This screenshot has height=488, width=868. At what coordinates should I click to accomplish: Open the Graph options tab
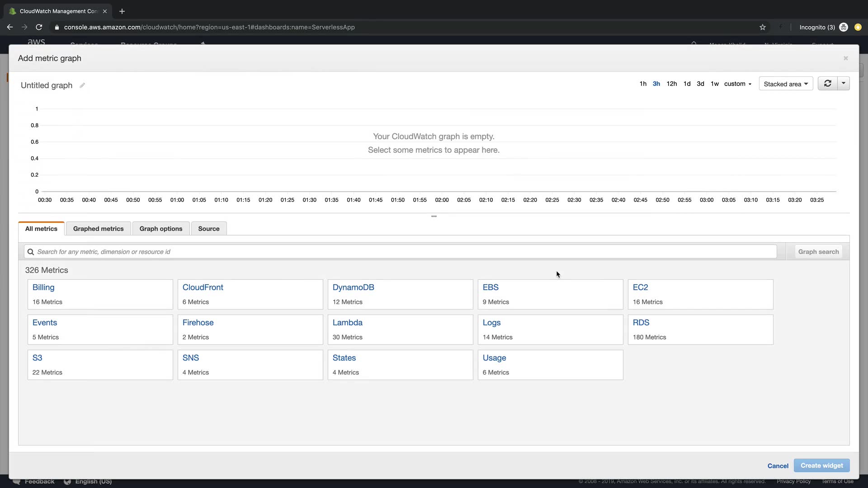click(161, 229)
